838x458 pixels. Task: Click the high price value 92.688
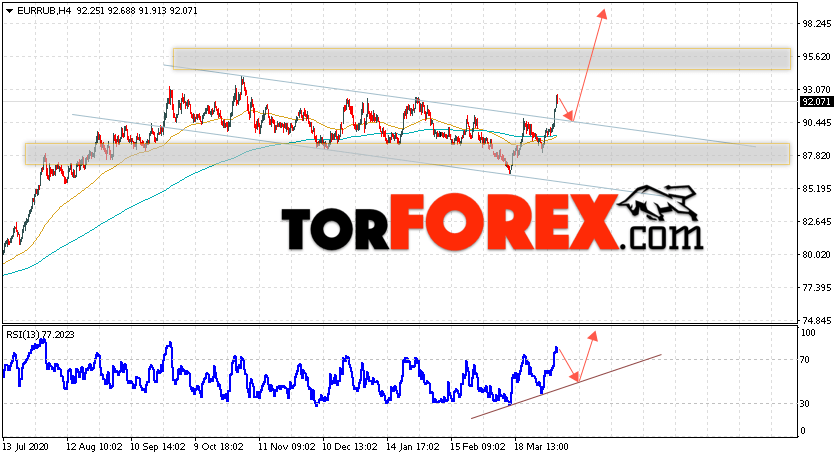[x=122, y=10]
